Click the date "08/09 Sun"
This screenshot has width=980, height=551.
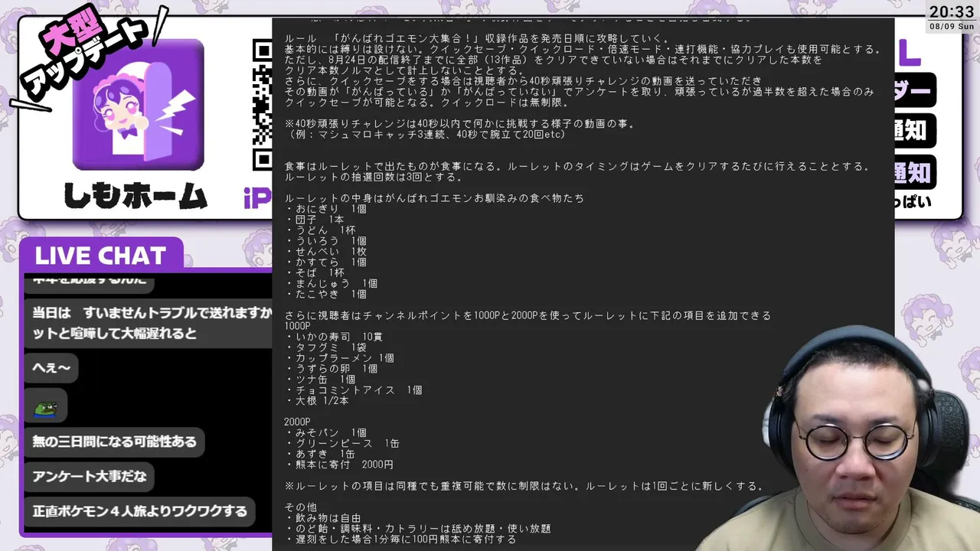point(952,27)
